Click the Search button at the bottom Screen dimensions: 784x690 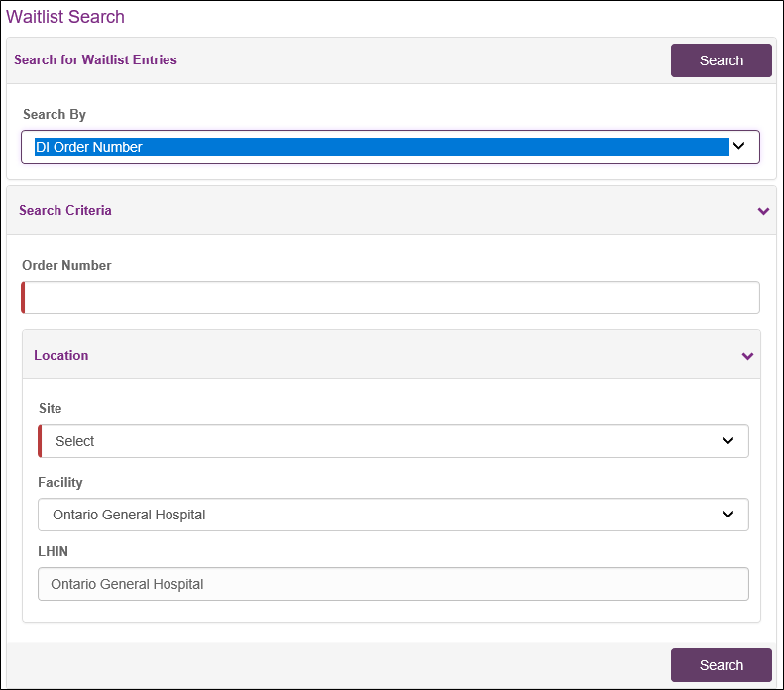721,665
